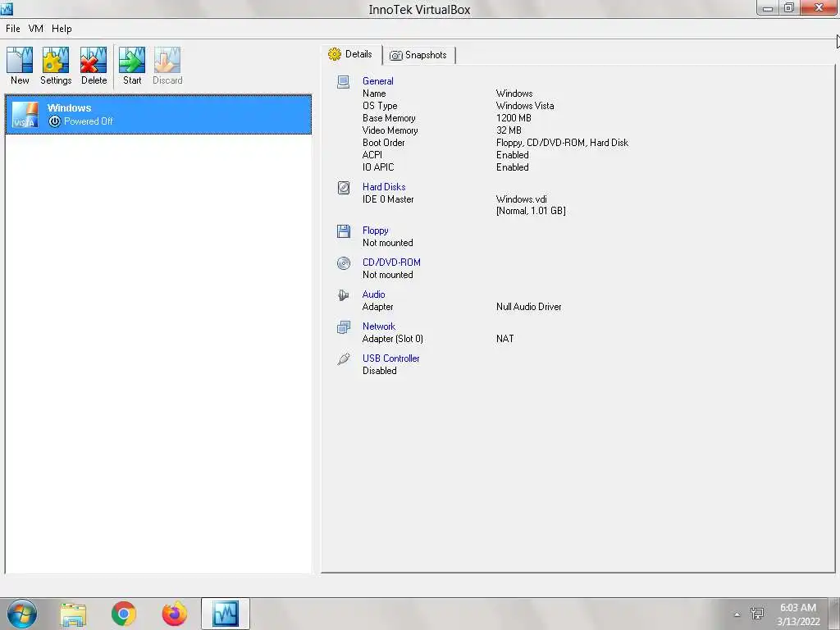Open the CD/DVD-ROM section link
This screenshot has width=840, height=630.
coord(391,262)
